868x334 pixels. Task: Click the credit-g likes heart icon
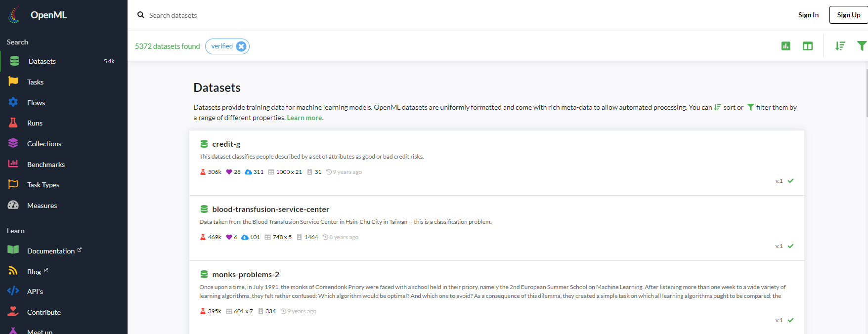click(229, 172)
